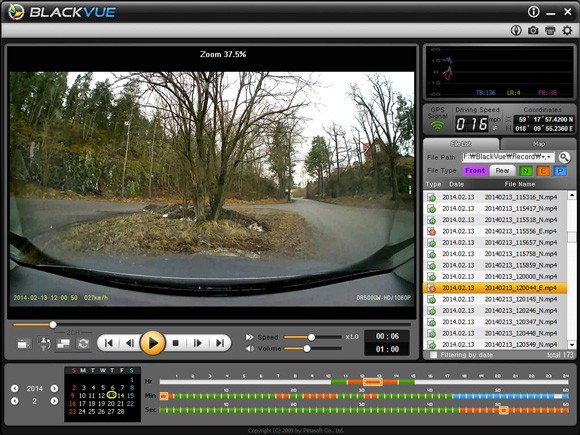Jump to the next file

tap(220, 343)
